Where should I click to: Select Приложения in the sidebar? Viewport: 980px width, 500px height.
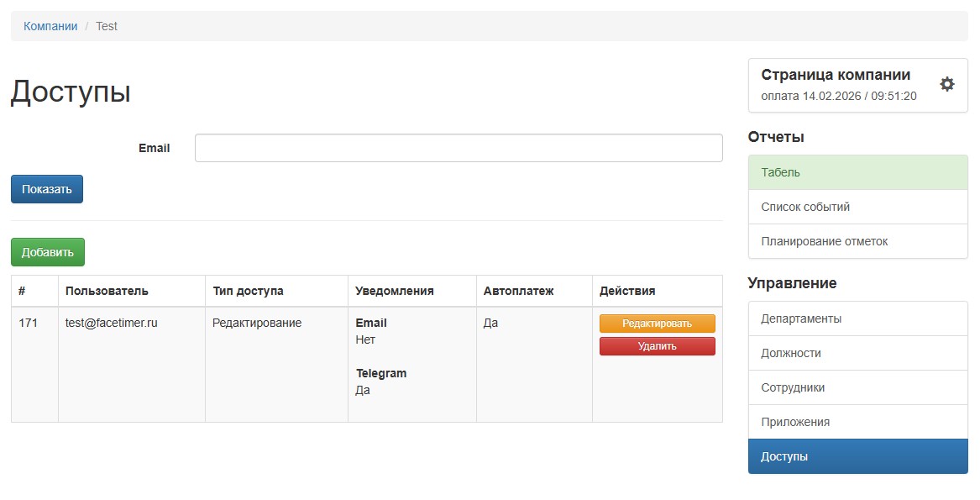tap(857, 422)
